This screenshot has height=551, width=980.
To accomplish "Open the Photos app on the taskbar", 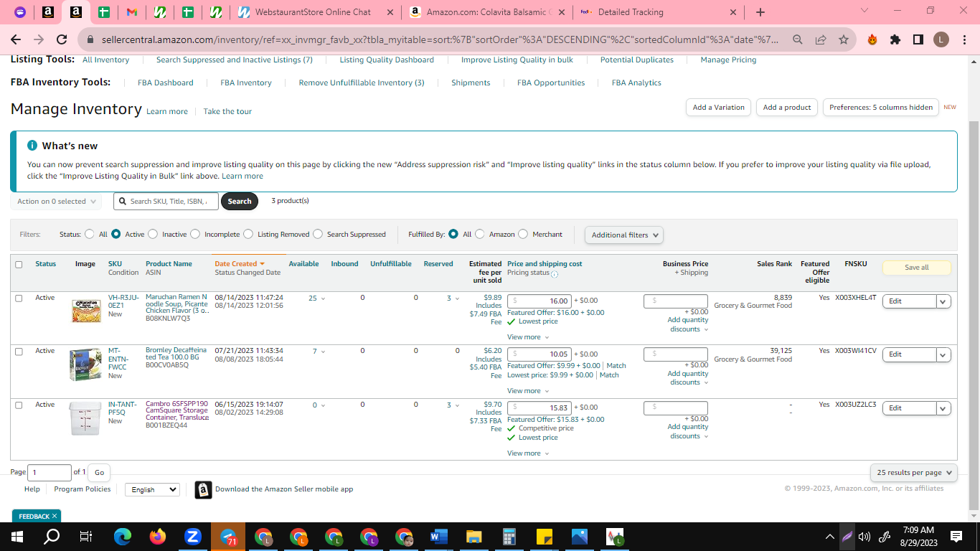I will point(579,537).
